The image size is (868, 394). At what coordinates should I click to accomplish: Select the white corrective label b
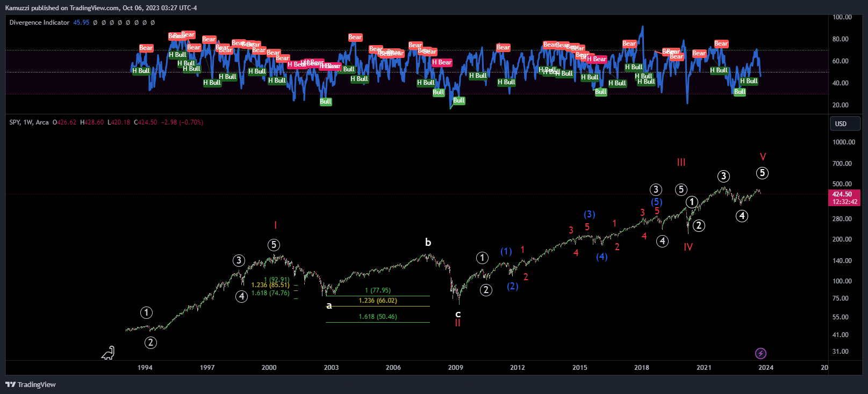point(428,242)
